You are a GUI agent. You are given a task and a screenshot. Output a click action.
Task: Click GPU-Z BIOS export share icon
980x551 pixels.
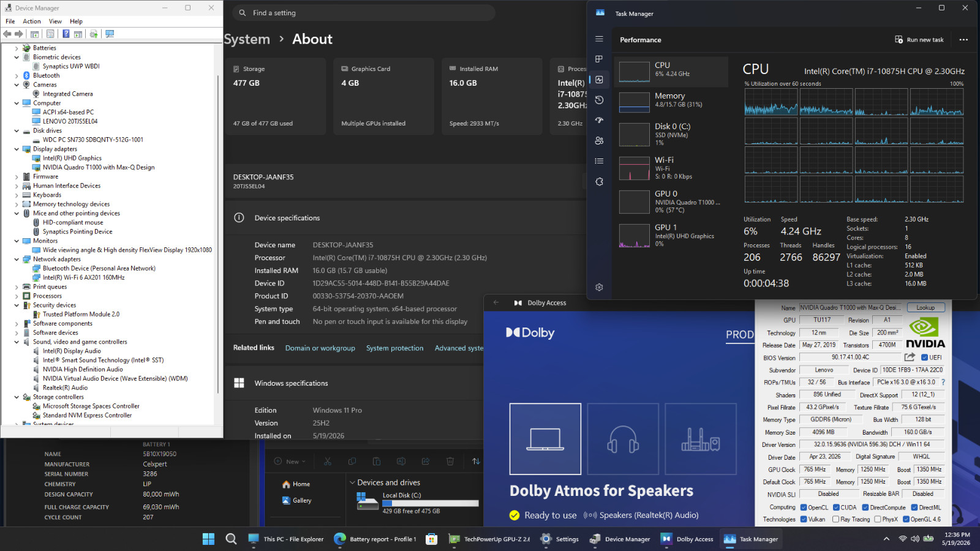pyautogui.click(x=910, y=357)
